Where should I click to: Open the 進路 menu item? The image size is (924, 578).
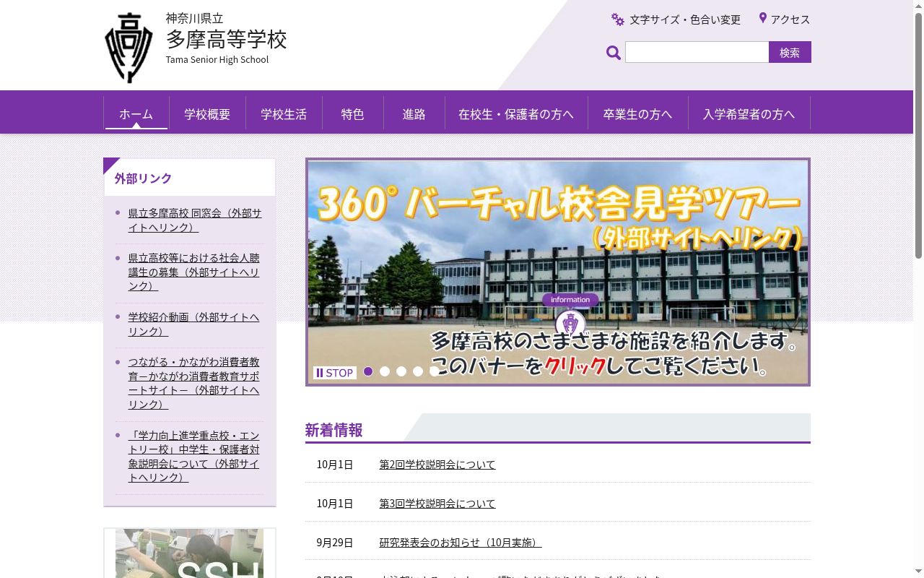pos(414,113)
